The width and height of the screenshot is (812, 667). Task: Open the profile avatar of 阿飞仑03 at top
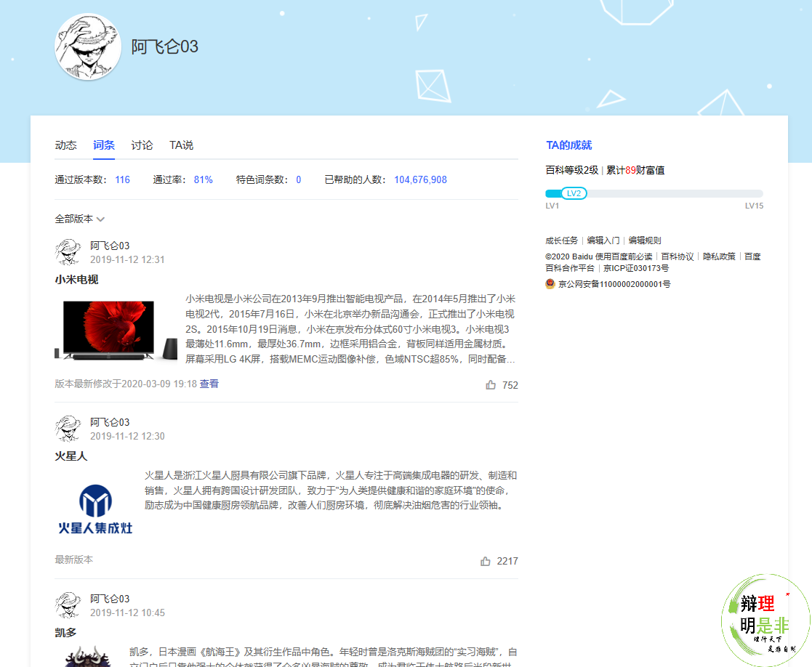tap(88, 47)
